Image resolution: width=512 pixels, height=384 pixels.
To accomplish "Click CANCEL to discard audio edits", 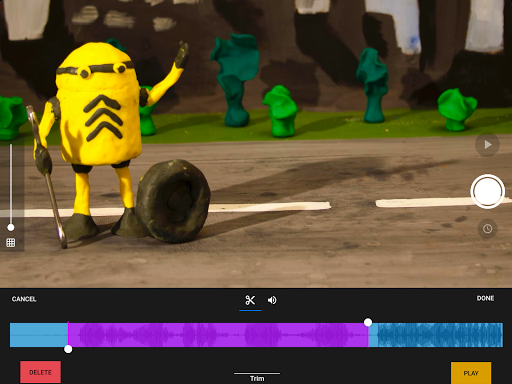I will click(24, 299).
